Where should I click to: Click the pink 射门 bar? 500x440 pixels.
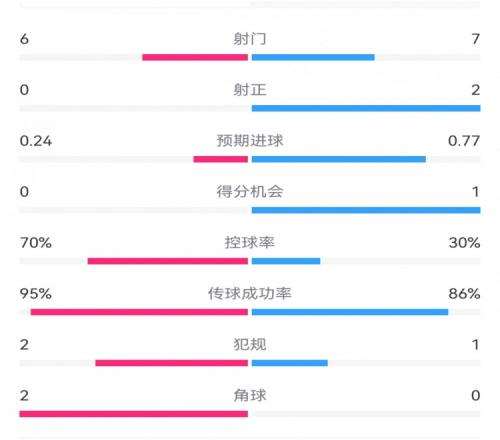coord(195,57)
